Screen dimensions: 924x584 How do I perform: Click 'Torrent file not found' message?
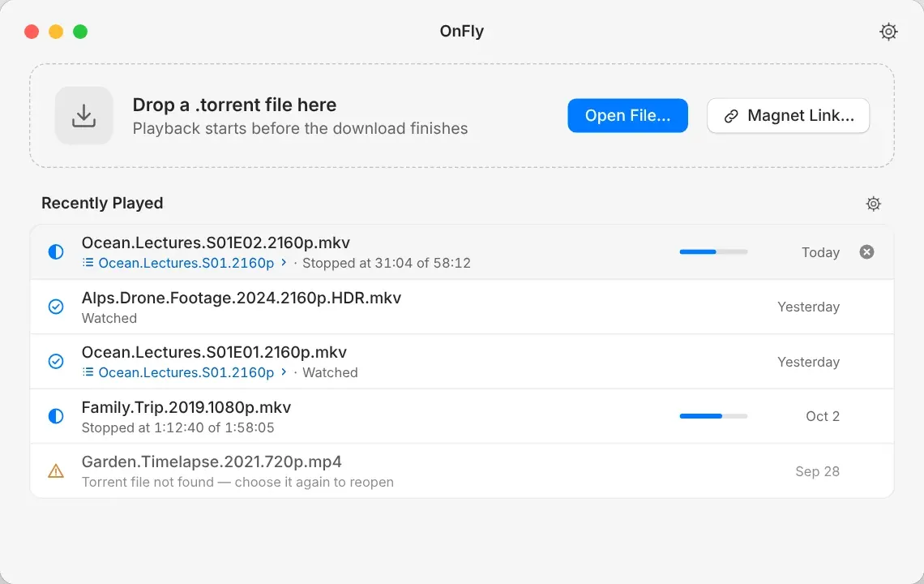pyautogui.click(x=237, y=482)
